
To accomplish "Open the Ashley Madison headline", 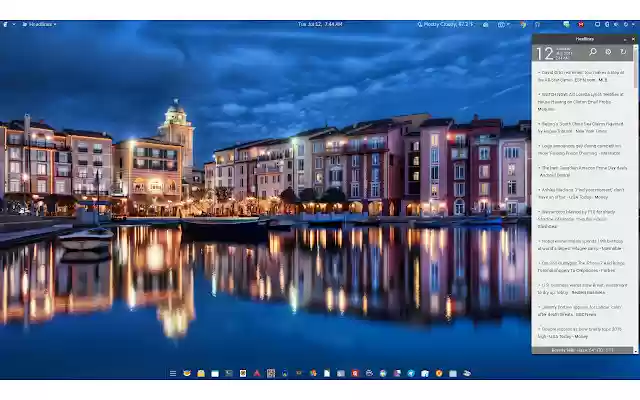I will click(581, 193).
